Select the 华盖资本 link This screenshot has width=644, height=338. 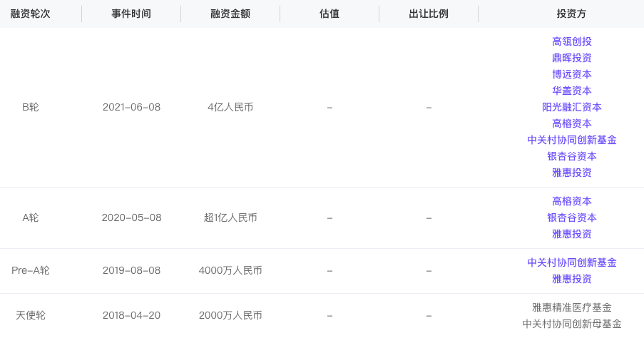coord(571,91)
